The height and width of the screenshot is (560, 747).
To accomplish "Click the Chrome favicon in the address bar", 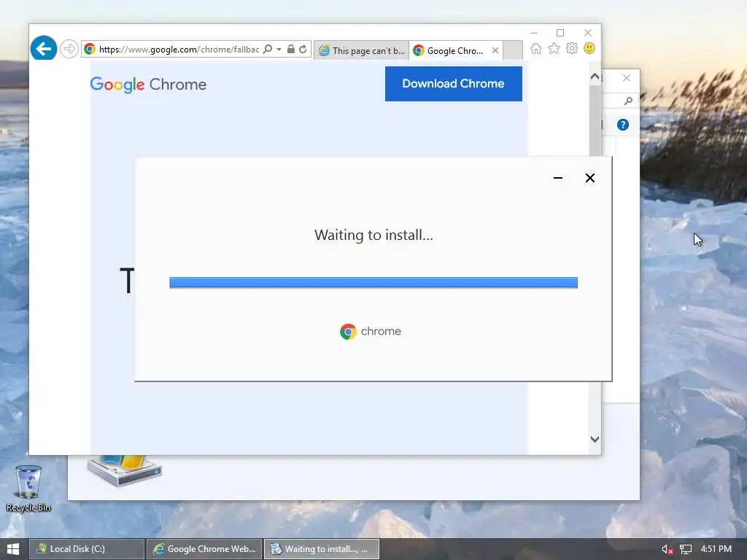I will [90, 49].
